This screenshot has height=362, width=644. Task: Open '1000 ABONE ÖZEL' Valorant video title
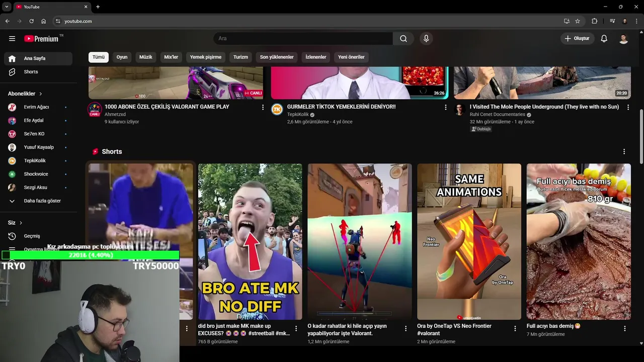[x=167, y=107]
